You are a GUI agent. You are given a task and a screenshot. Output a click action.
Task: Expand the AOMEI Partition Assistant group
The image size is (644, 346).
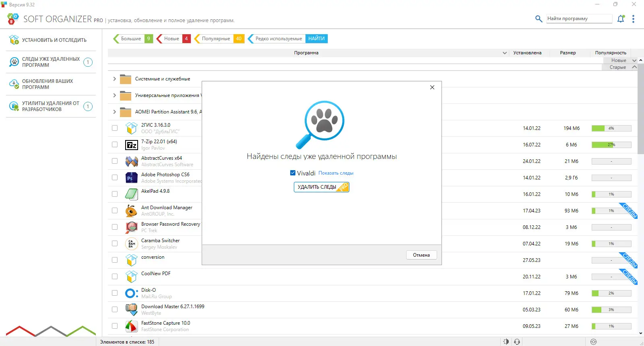tap(115, 112)
